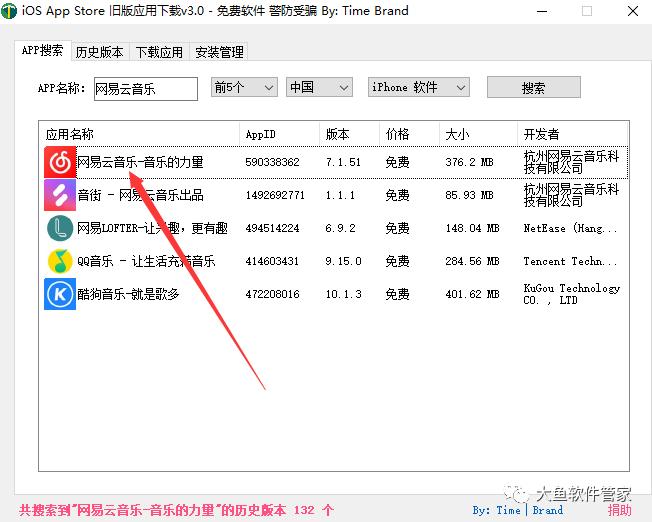Click the app logo in title bar
Screen dimensions: 652x522
(9, 11)
